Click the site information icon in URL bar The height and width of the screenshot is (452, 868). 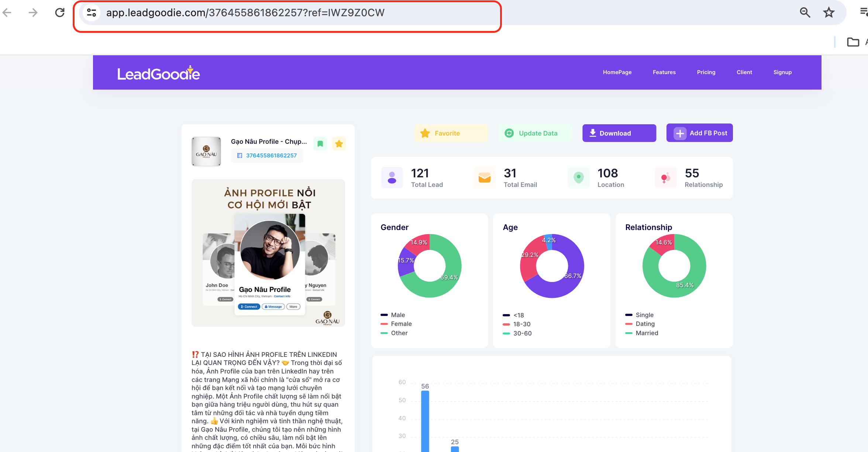(92, 13)
